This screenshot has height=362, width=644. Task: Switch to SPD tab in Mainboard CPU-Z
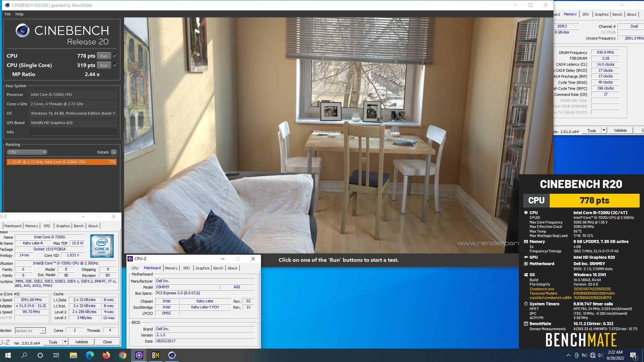186,268
